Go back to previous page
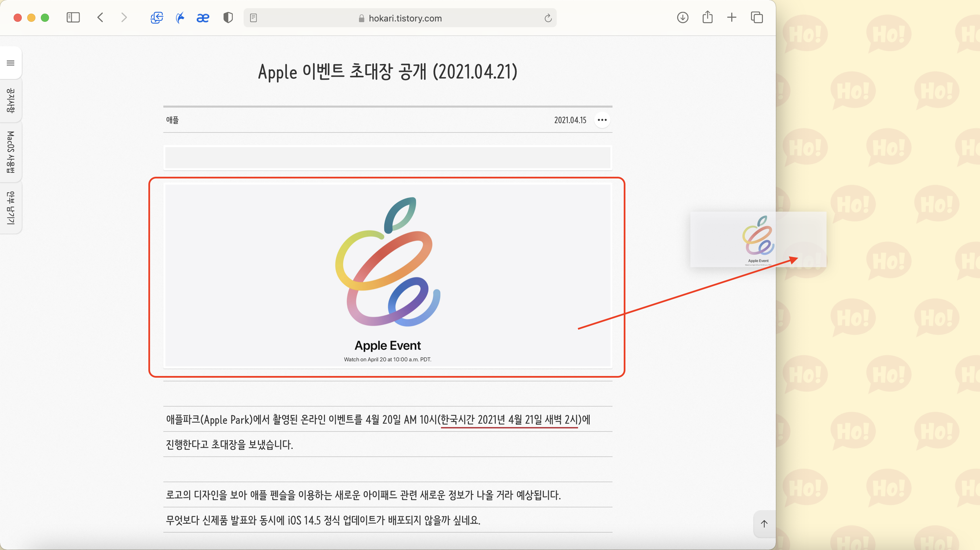This screenshot has width=980, height=550. pos(100,17)
